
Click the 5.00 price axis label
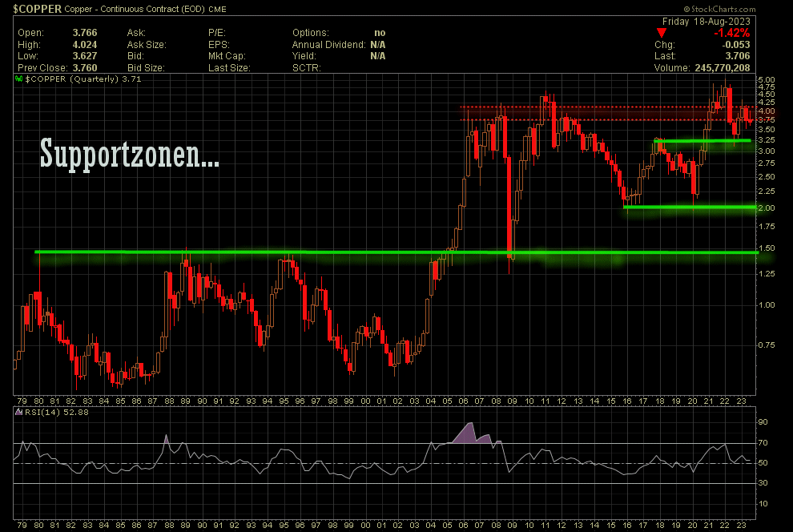[767, 80]
